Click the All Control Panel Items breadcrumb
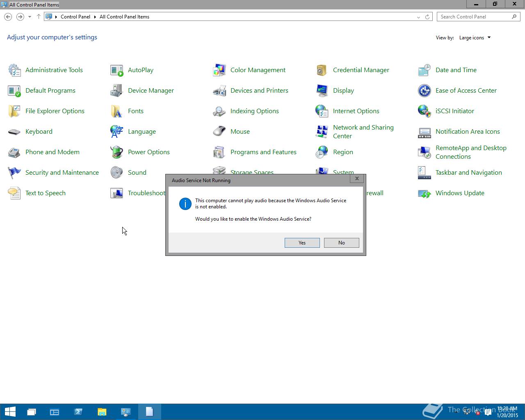Screen dimensions: 525x420 click(x=124, y=17)
